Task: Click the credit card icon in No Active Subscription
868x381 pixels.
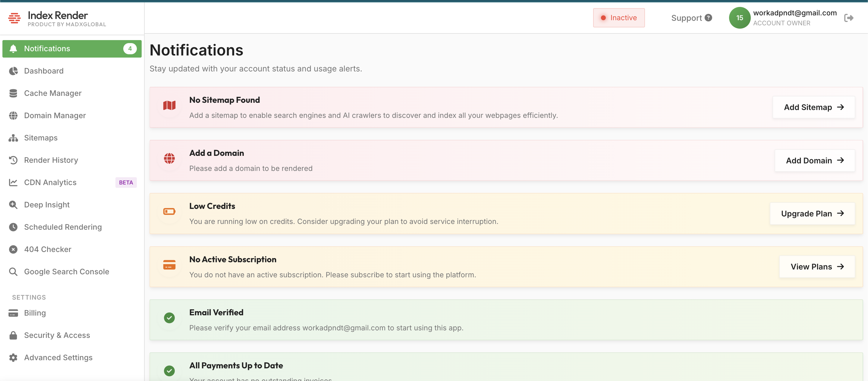Action: (169, 265)
